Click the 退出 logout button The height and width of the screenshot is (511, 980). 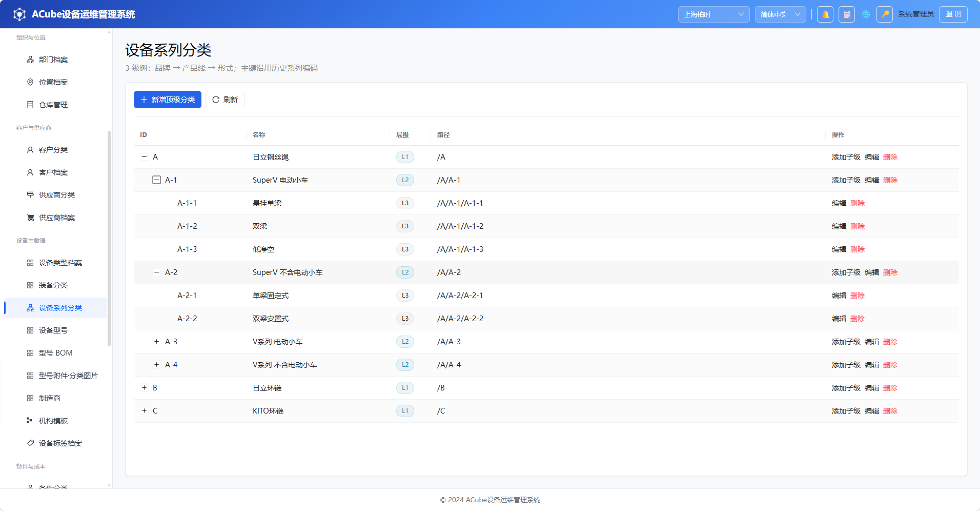click(x=953, y=14)
